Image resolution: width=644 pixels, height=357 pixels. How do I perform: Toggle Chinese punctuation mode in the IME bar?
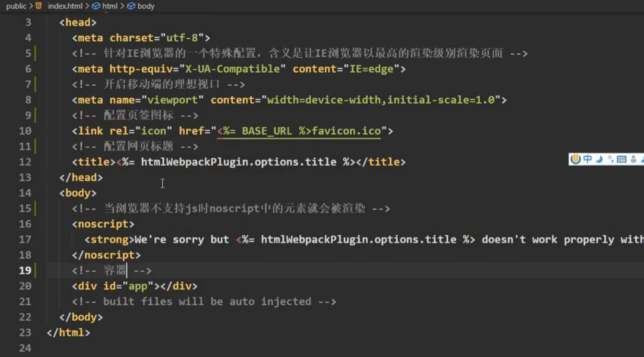click(610, 159)
